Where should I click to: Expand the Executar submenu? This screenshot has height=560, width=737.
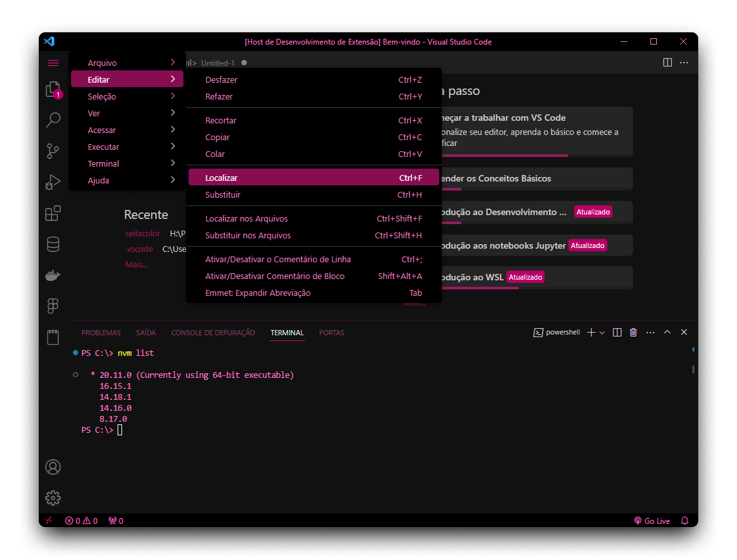(x=127, y=147)
